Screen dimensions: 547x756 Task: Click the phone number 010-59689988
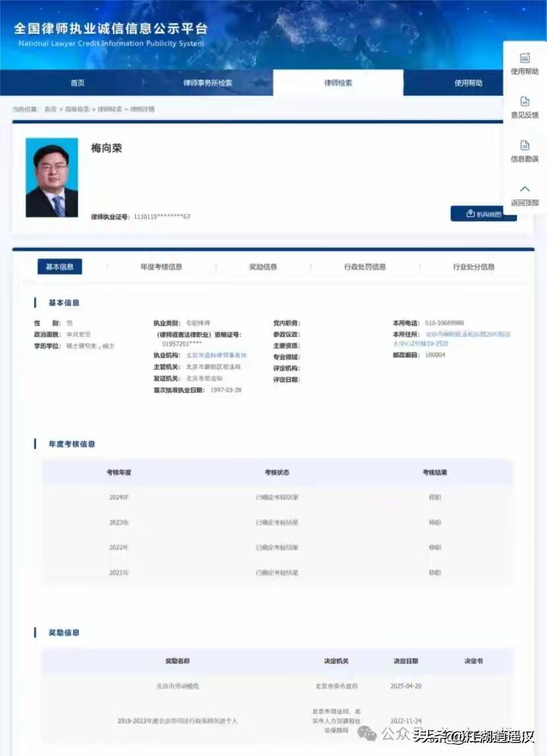(444, 323)
